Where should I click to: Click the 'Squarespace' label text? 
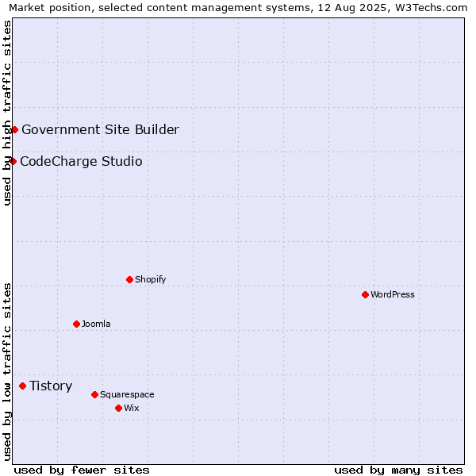point(127,394)
